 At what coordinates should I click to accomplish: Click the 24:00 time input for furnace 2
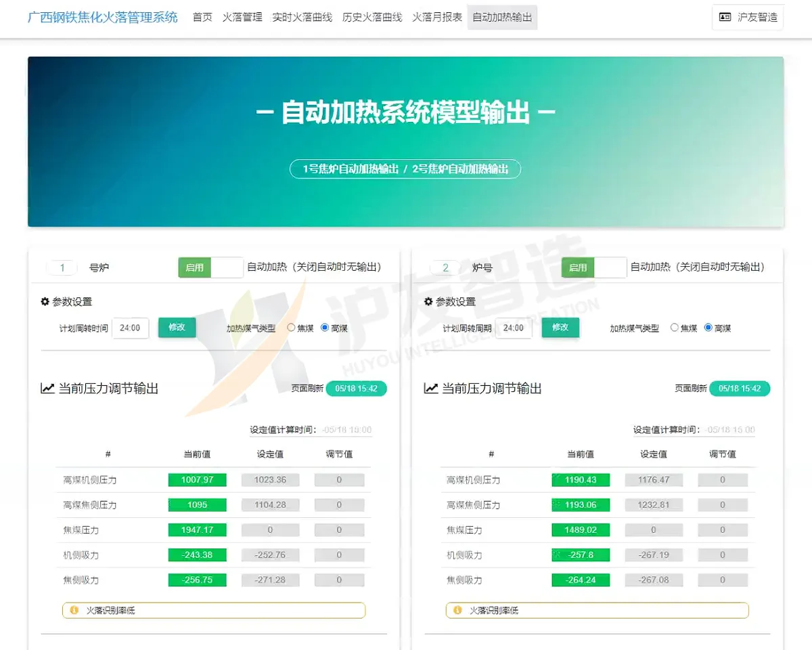click(514, 328)
